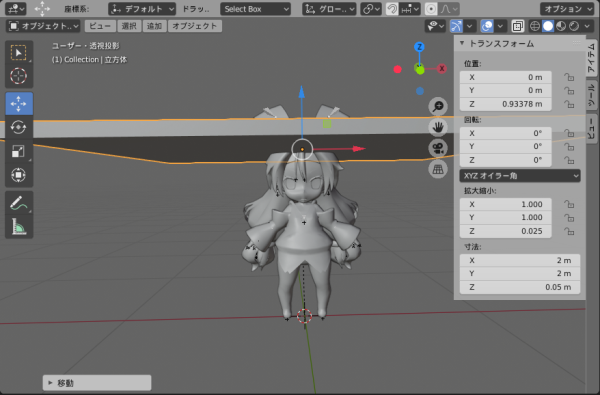600x395 pixels.
Task: Open the 追加 menu
Action: [154, 26]
